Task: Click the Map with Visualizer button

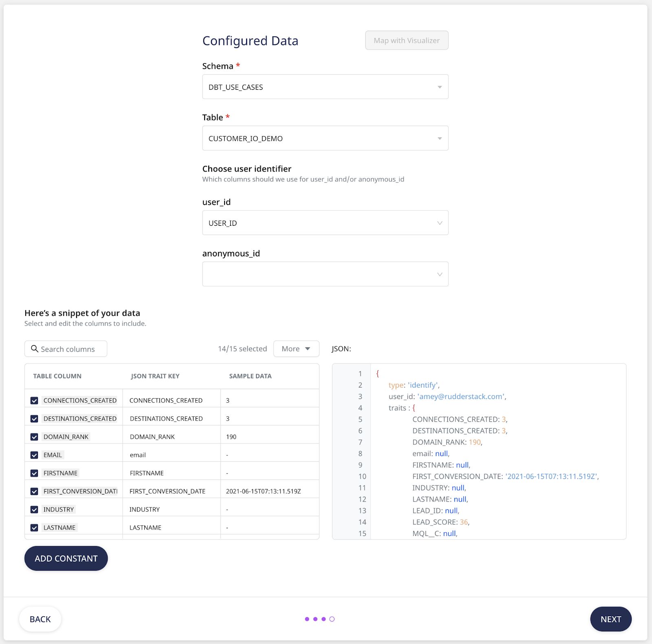Action: pyautogui.click(x=406, y=40)
